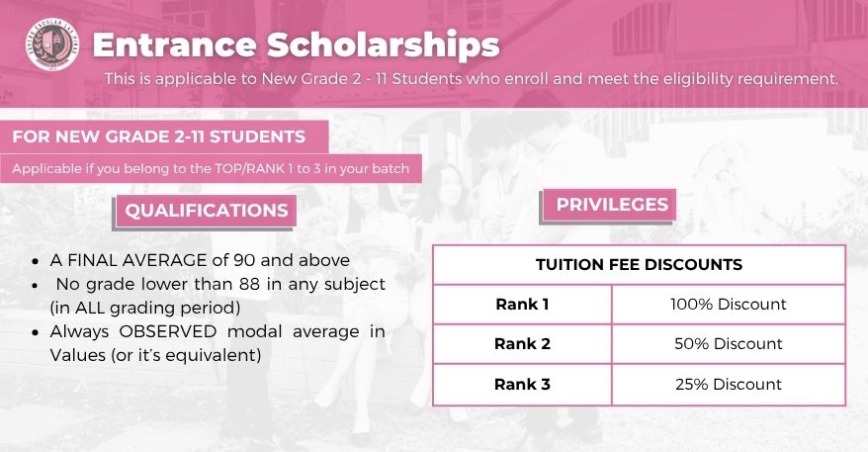Click the Values (or it's equivalent) line
The height and width of the screenshot is (452, 868).
155,354
